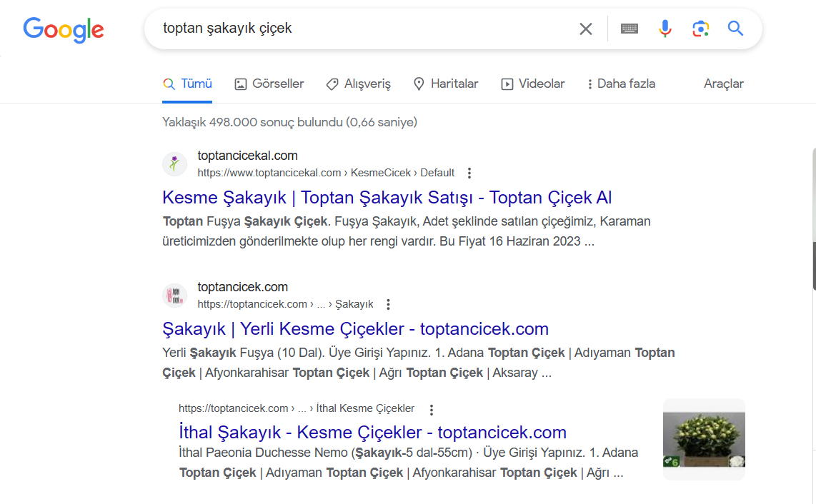
Task: Click the İthal Paeonia Duchesse Nemo snippet
Action: click(409, 463)
